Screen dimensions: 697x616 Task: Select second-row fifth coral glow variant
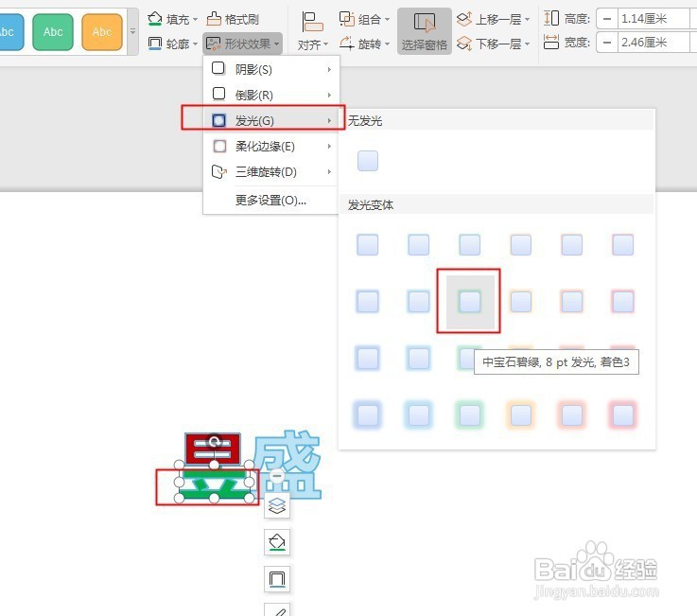(x=572, y=302)
